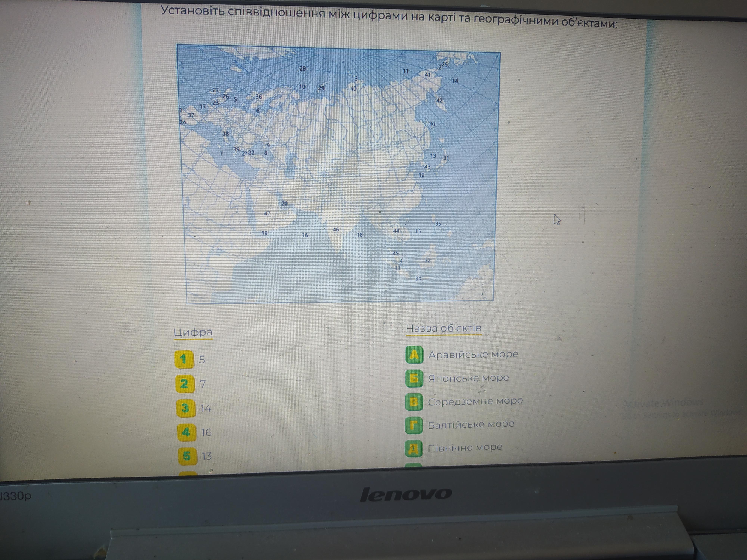This screenshot has height=560, width=747.
Task: Pick the Середземне море answer text
Action: coord(475,401)
